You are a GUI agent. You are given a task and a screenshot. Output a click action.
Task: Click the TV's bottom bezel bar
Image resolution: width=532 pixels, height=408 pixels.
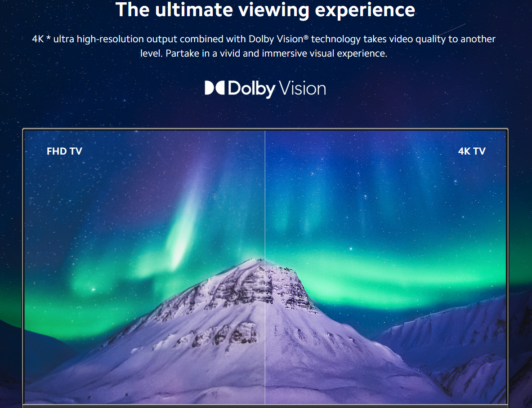pos(265,406)
